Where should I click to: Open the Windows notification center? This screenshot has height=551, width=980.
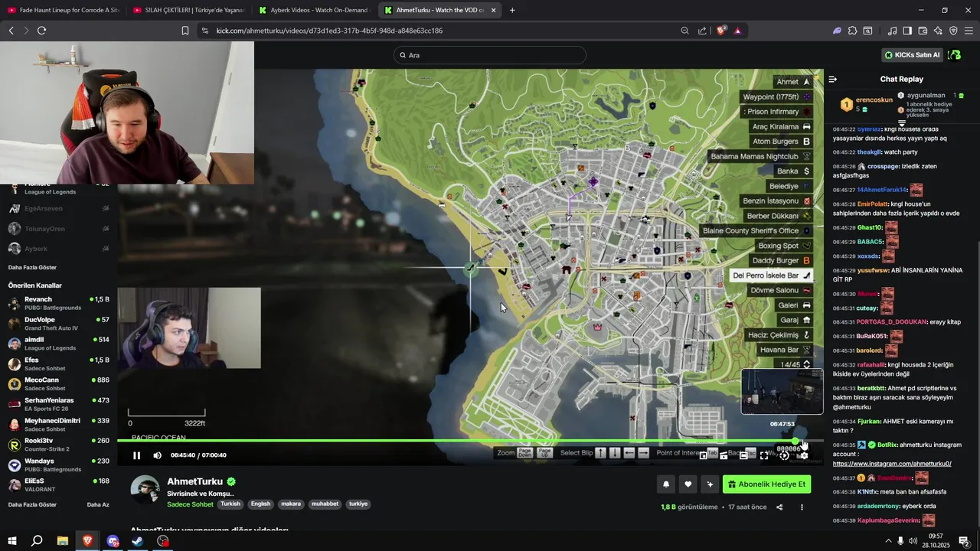pyautogui.click(x=964, y=541)
